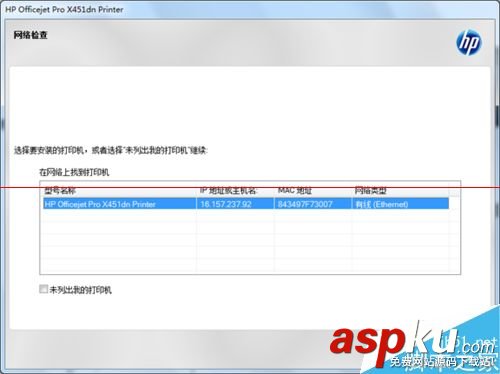
Task: Select the HP Officejet Pro X451dn Printer row
Action: coord(246,204)
